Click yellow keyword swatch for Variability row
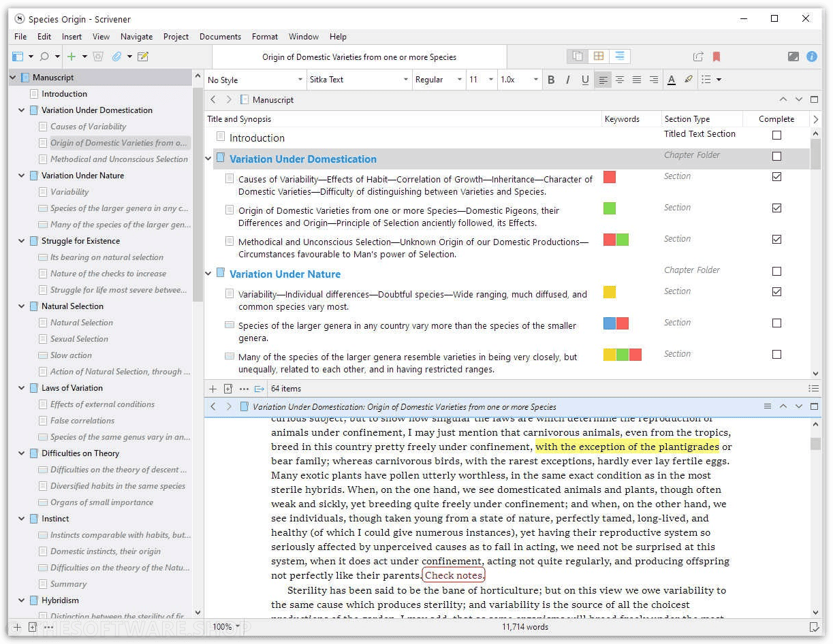833x644 pixels. 610,292
